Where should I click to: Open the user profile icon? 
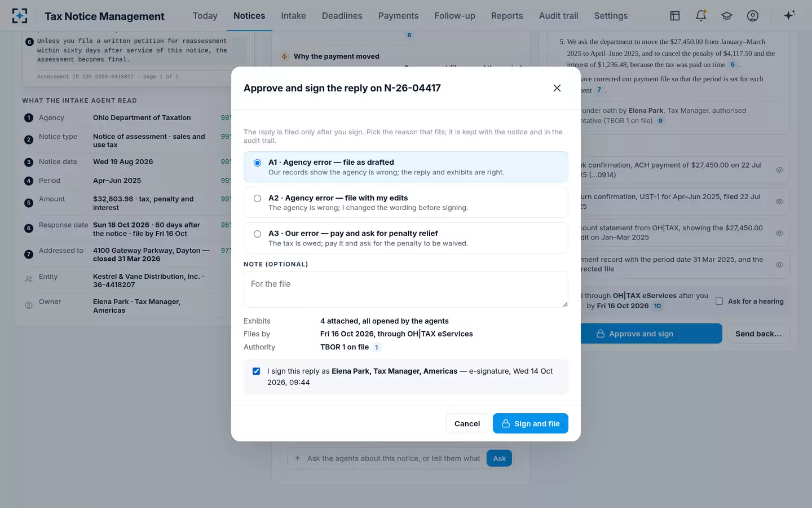coord(753,16)
